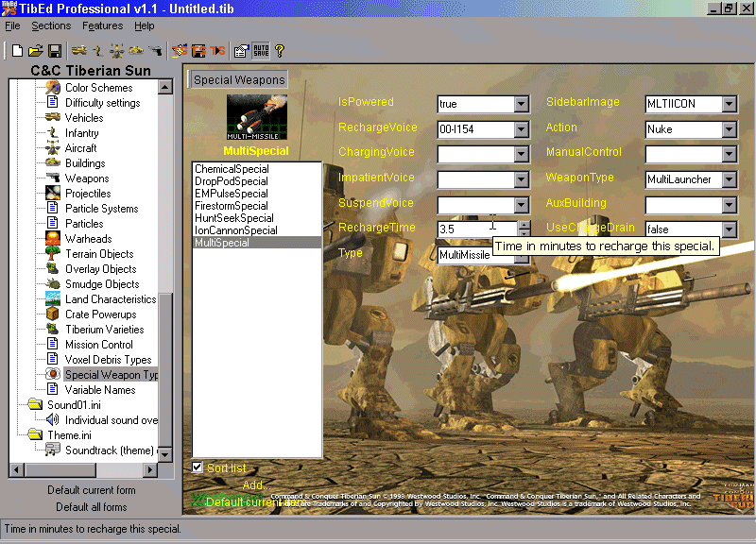The height and width of the screenshot is (544, 756).
Task: Click the Default current form button
Action: tap(91, 490)
